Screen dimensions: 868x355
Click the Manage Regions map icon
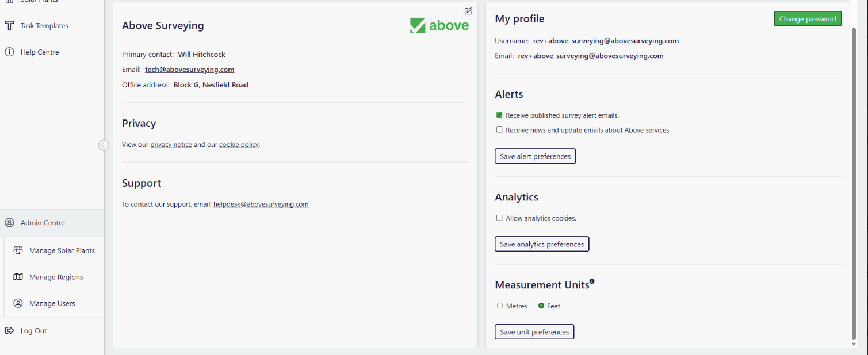[18, 277]
